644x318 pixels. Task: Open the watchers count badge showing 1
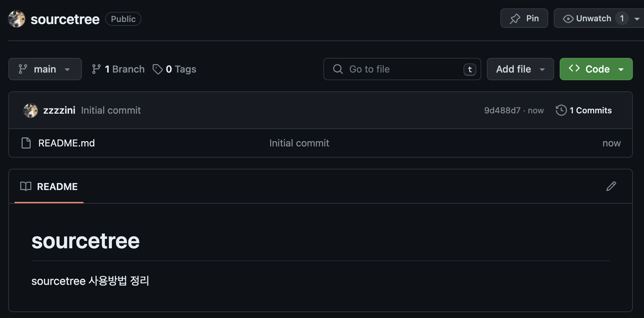coord(622,18)
